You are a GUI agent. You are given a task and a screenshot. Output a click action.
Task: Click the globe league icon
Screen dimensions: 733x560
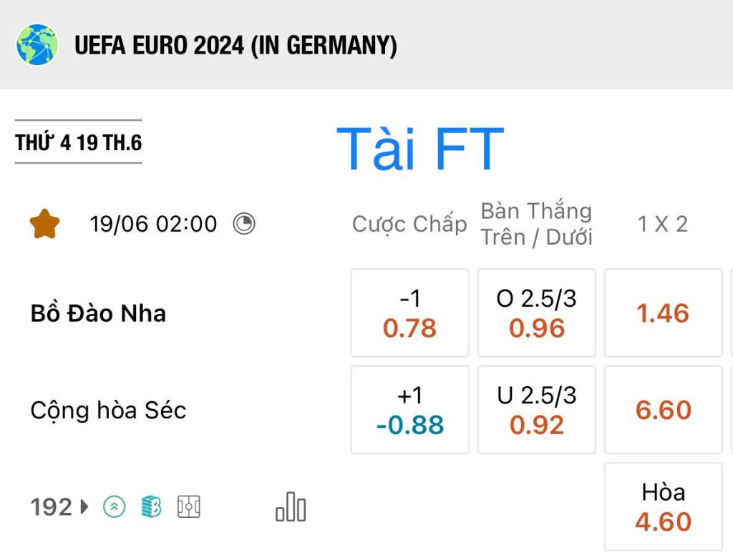(37, 44)
